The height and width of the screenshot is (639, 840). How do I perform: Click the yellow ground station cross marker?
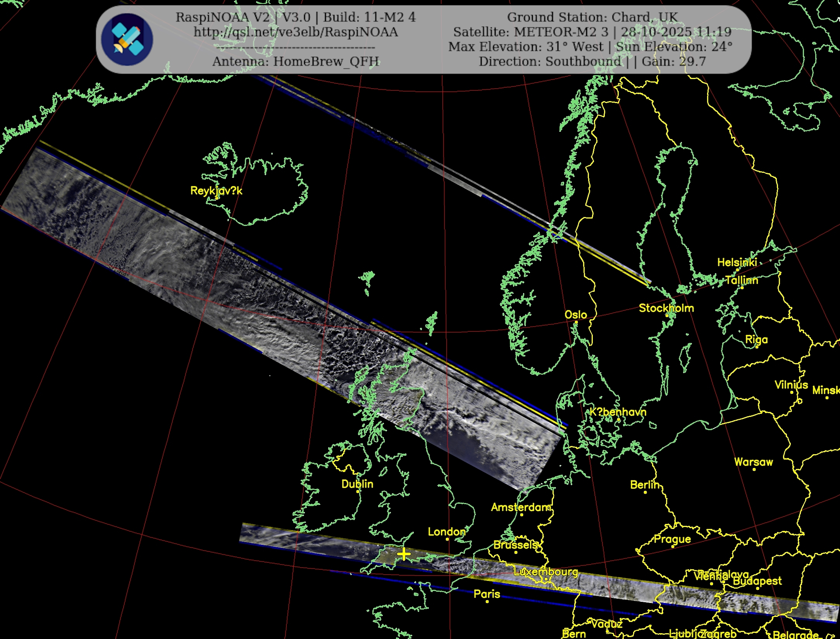(x=404, y=554)
